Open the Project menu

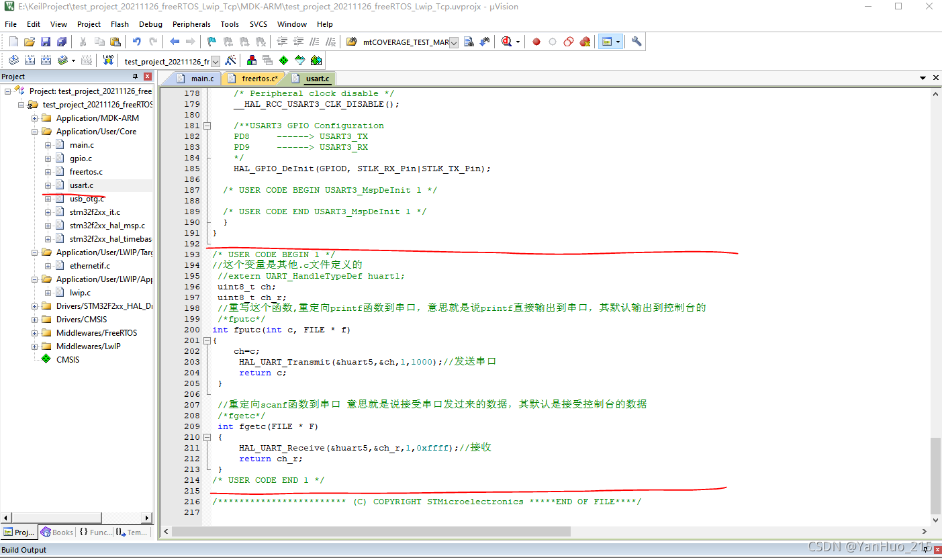89,24
